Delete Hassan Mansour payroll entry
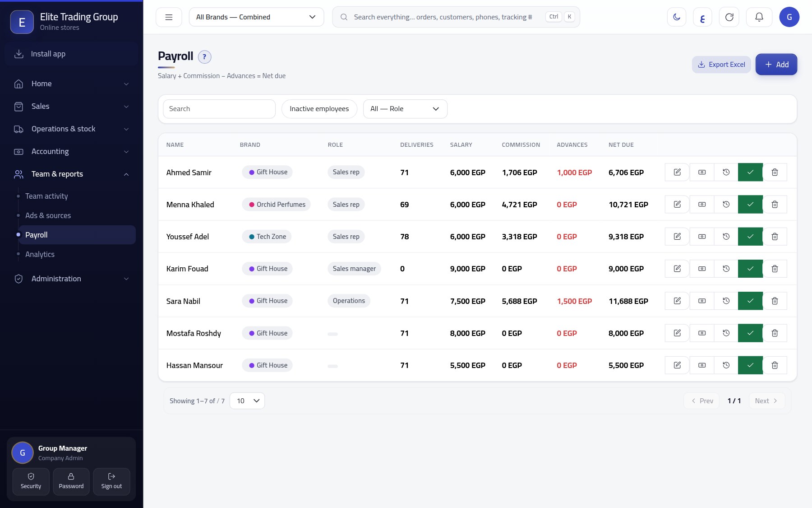This screenshot has height=508, width=812. tap(775, 365)
